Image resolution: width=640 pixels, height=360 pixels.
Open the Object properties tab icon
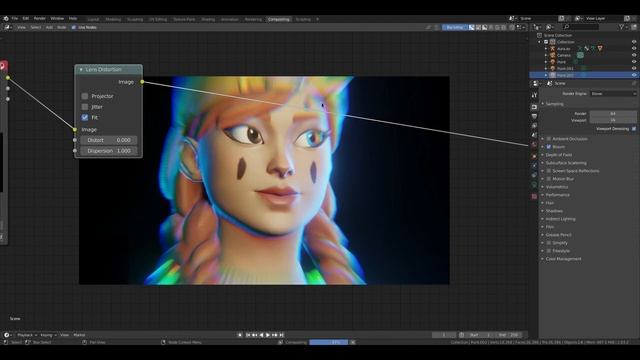click(534, 156)
